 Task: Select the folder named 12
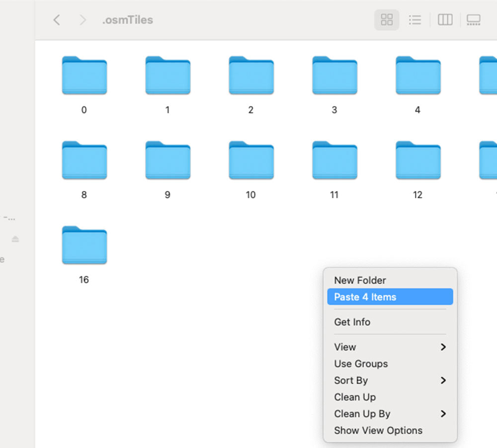(x=418, y=160)
